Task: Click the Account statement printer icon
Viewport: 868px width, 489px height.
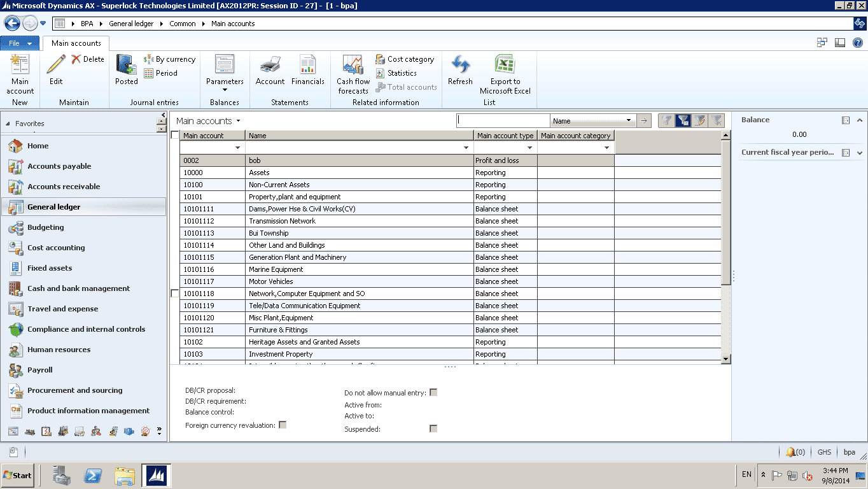Action: pos(270,65)
